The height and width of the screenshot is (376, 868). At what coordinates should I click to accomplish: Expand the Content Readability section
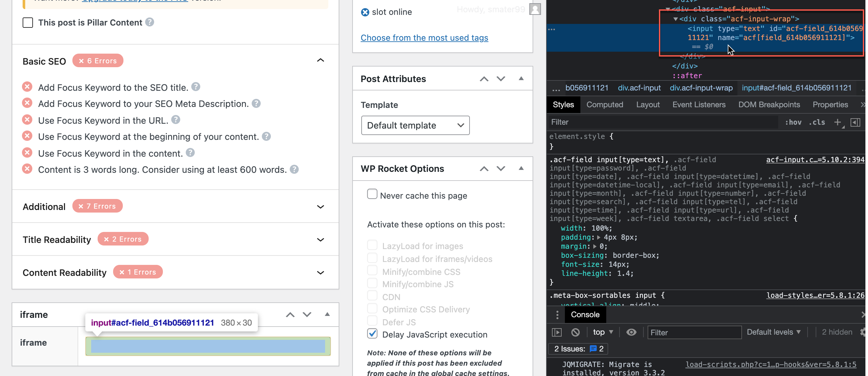321,273
